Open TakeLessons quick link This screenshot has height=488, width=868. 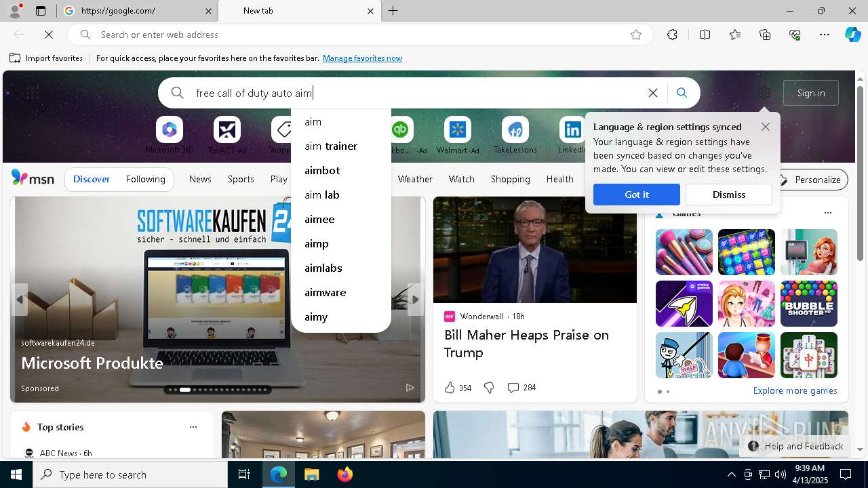coord(515,135)
